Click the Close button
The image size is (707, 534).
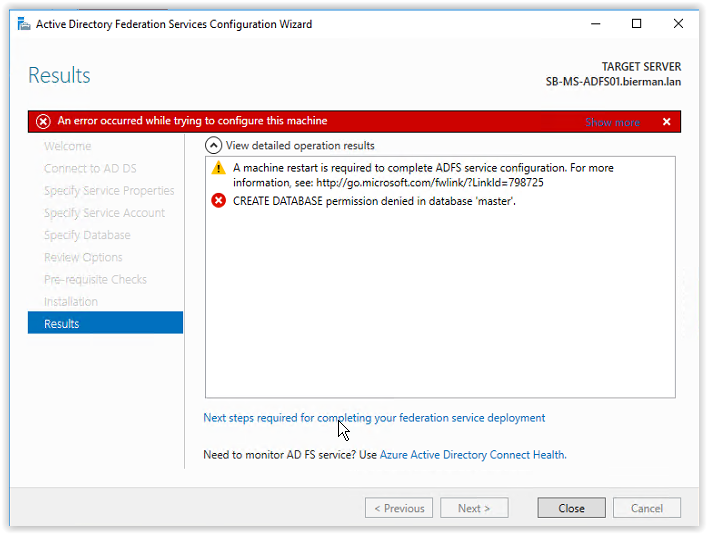pos(571,508)
